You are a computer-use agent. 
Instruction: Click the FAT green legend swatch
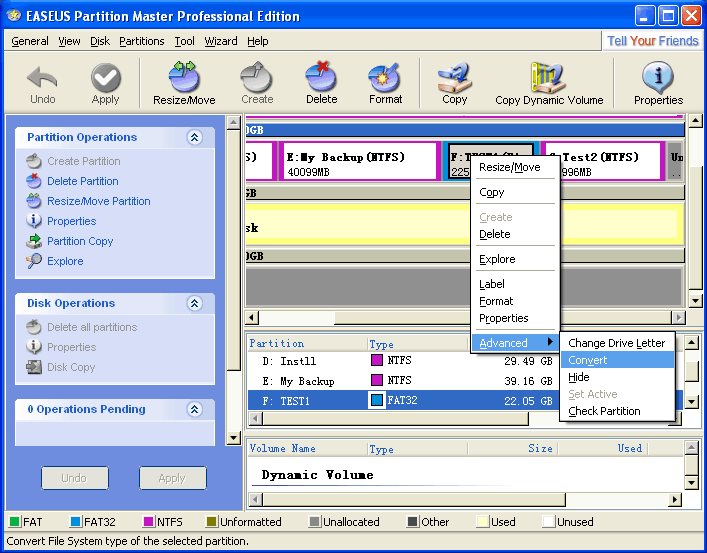14,521
